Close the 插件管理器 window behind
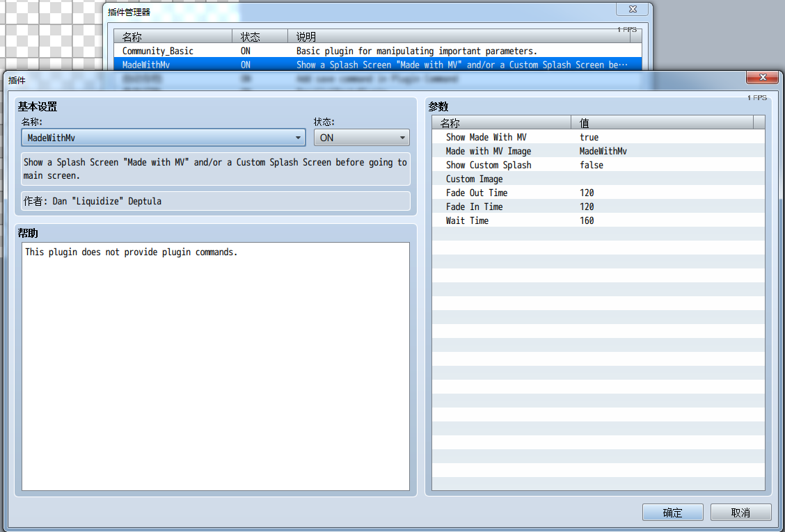The height and width of the screenshot is (532, 785). pyautogui.click(x=633, y=9)
